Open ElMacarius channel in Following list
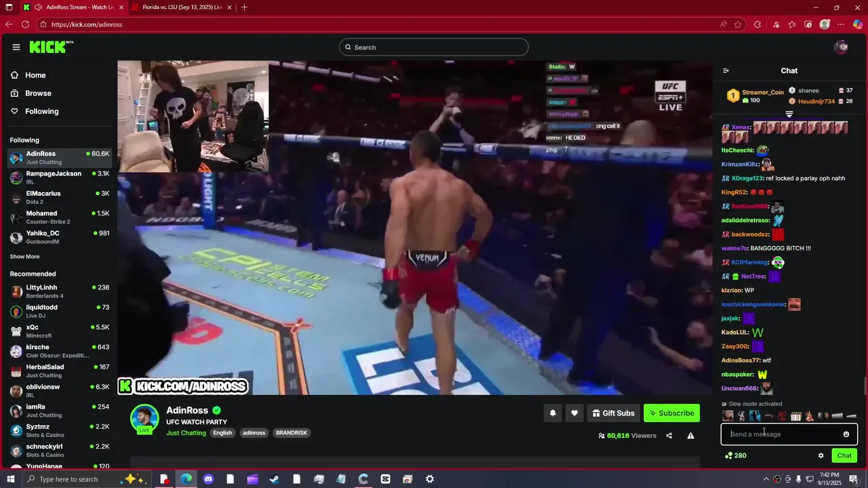This screenshot has width=868, height=488. pos(60,197)
